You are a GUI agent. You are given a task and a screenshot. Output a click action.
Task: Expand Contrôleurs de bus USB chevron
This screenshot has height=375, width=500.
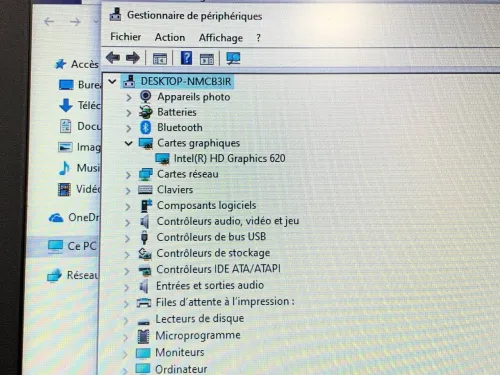[x=127, y=238]
